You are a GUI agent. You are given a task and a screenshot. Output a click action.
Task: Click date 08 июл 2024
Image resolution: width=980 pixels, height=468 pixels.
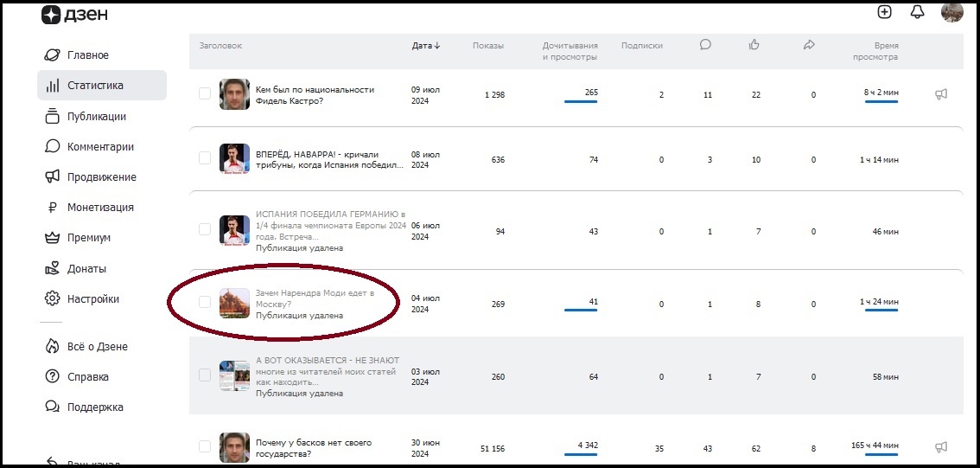(x=426, y=159)
